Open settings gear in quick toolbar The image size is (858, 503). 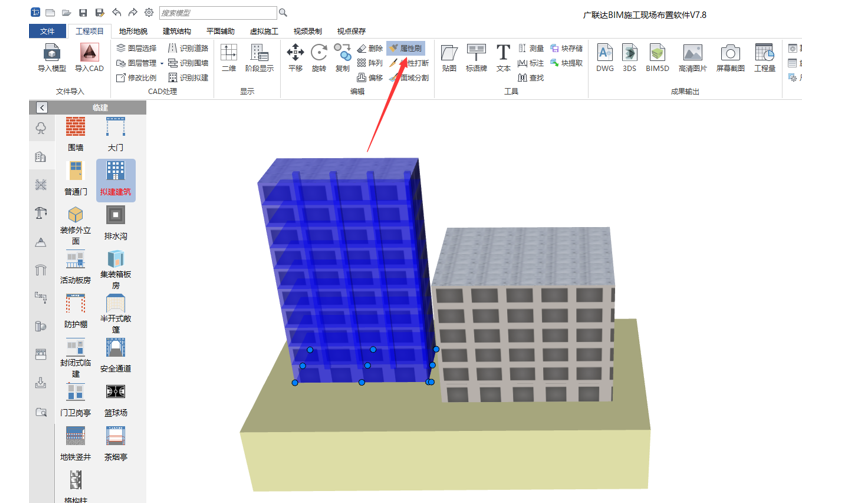tap(149, 12)
